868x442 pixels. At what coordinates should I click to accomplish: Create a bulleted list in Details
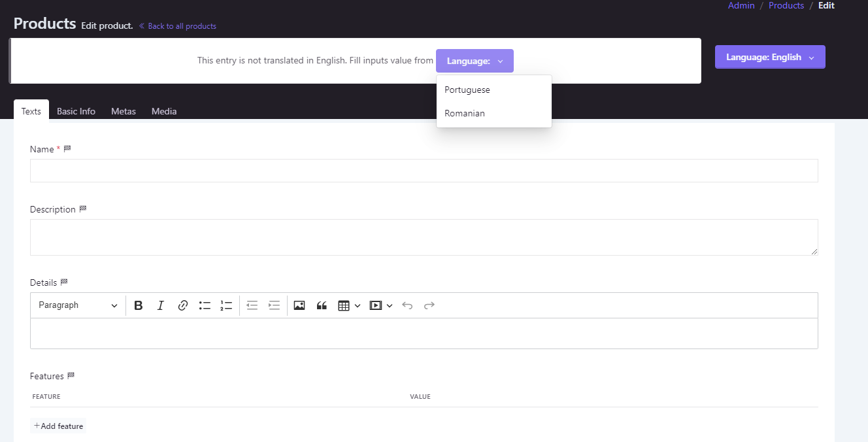coord(205,305)
